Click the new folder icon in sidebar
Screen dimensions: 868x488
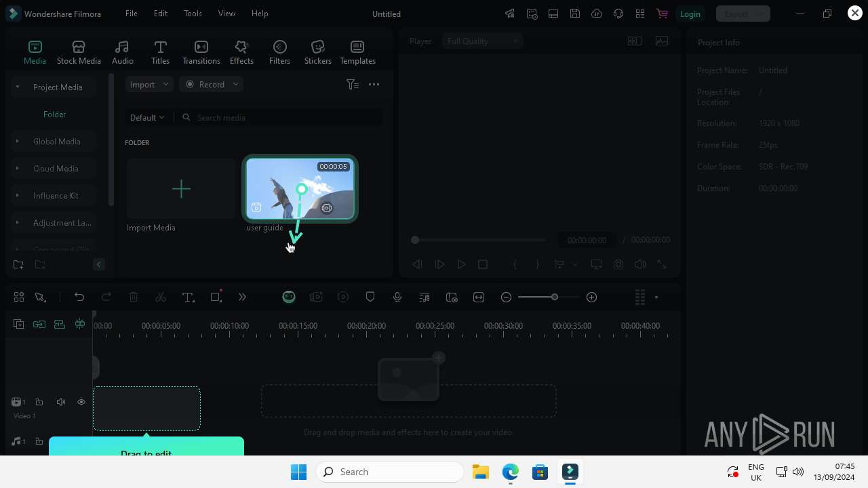click(18, 264)
